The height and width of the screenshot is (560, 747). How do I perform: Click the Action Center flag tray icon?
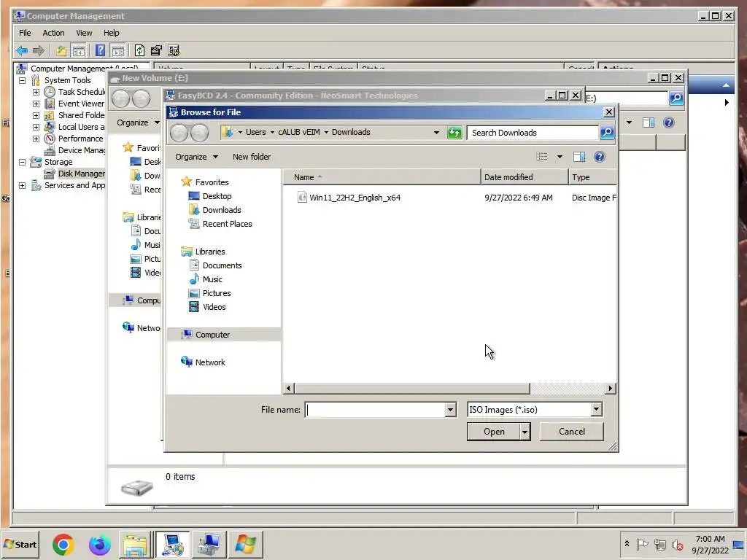pos(642,544)
